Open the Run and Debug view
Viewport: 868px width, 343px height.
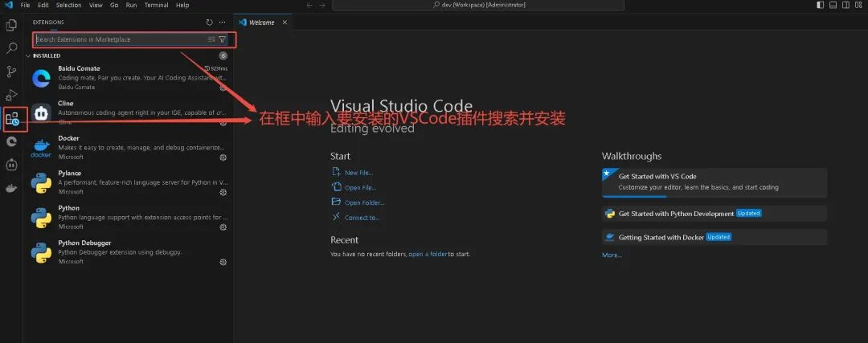click(11, 95)
